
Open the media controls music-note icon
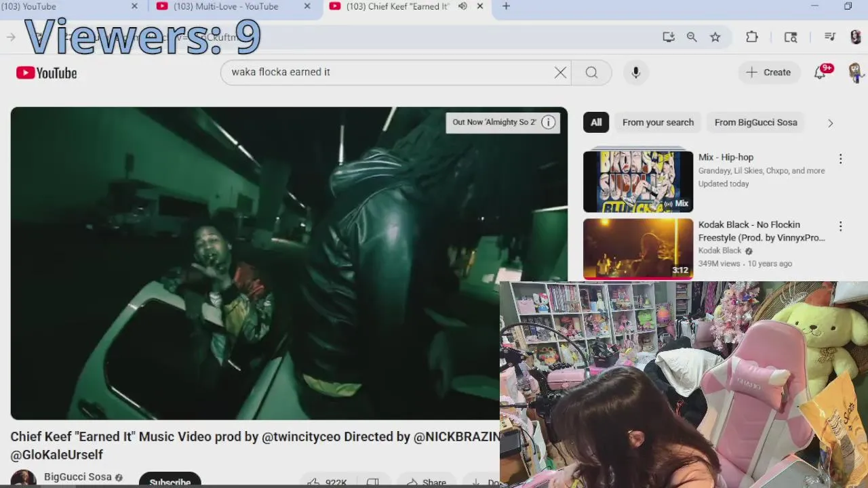(829, 37)
